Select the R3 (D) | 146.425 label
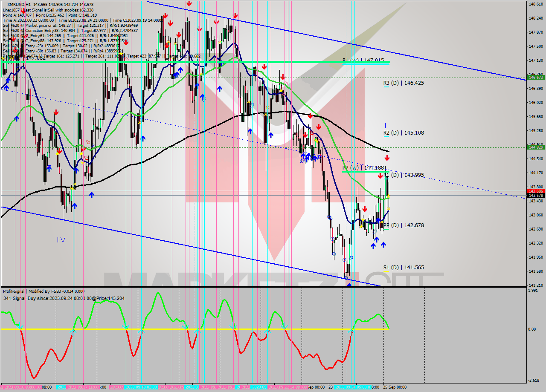 tap(404, 83)
